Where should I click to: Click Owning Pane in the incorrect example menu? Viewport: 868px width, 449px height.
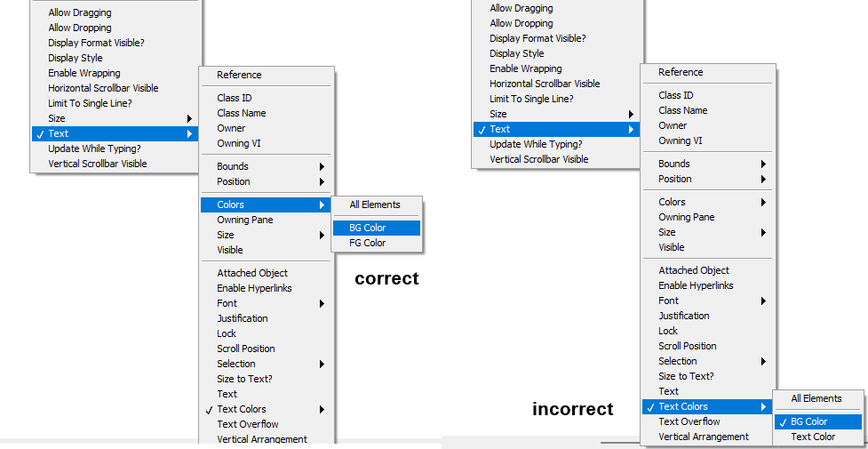pyautogui.click(x=687, y=217)
